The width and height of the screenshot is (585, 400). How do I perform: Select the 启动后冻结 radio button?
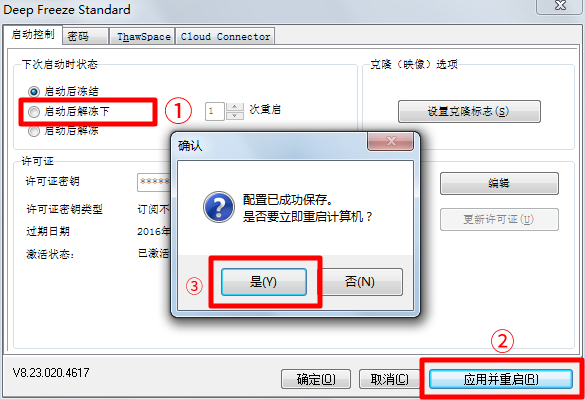34,91
